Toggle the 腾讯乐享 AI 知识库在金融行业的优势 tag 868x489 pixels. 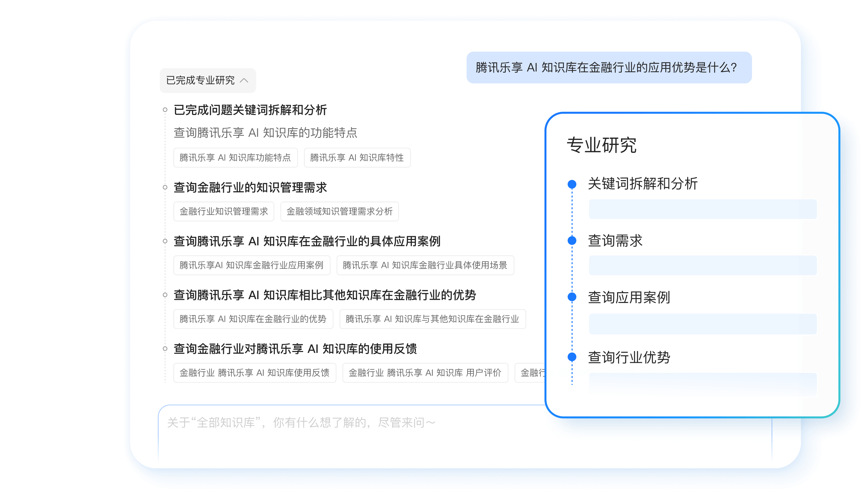pos(253,319)
